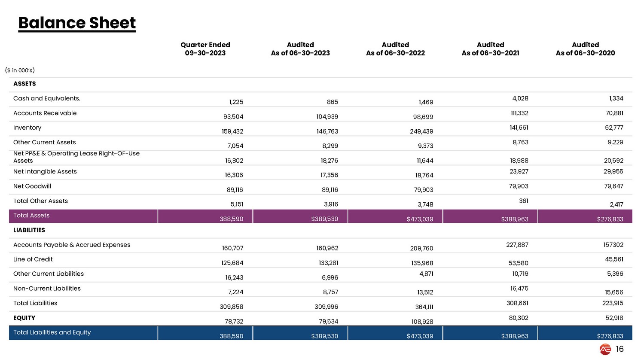This screenshot has width=644, height=362.
Task: Select the Line of Credit row label
Action: (33, 259)
